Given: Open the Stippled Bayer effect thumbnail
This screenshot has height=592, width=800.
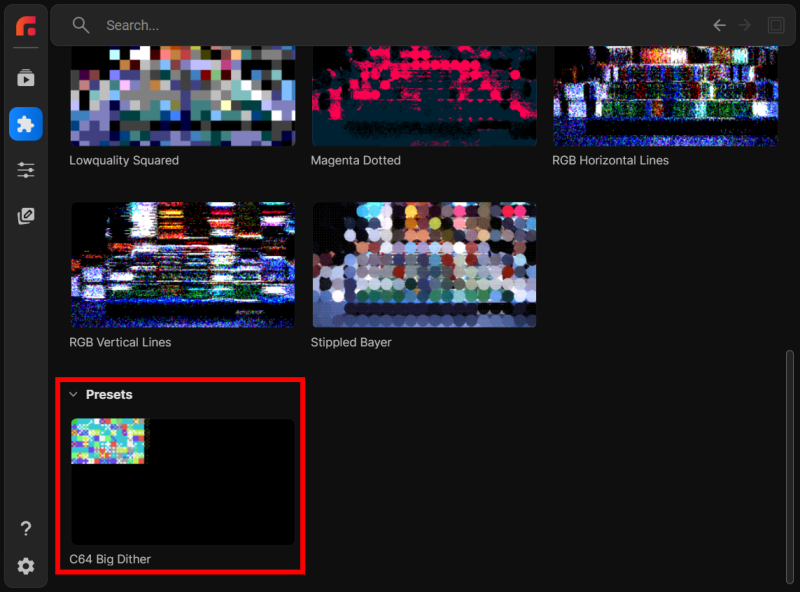Looking at the screenshot, I should 424,265.
